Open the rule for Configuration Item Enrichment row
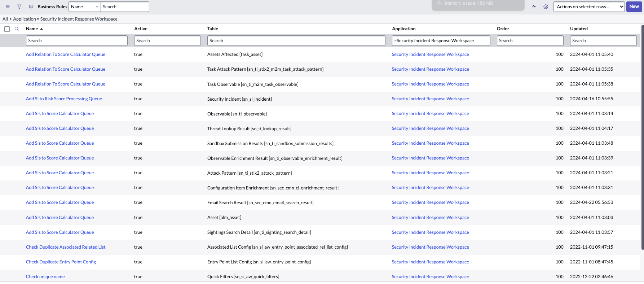This screenshot has width=644, height=284. (60, 188)
